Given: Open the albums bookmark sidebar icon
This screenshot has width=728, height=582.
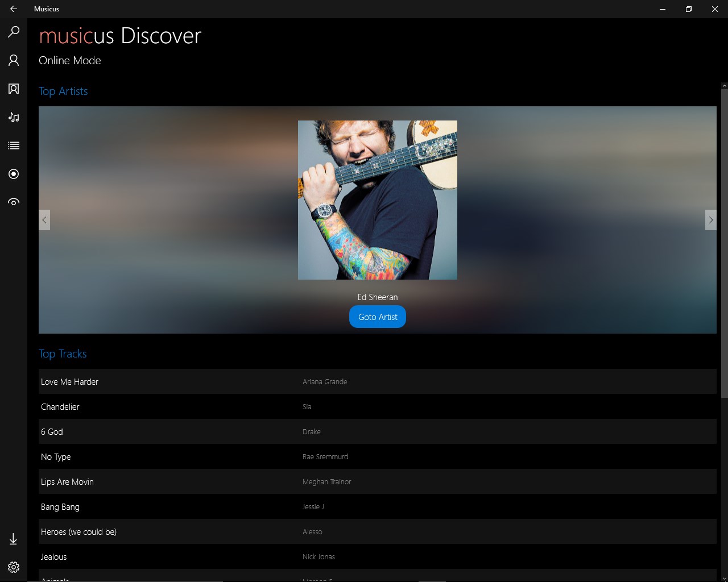Looking at the screenshot, I should tap(14, 89).
